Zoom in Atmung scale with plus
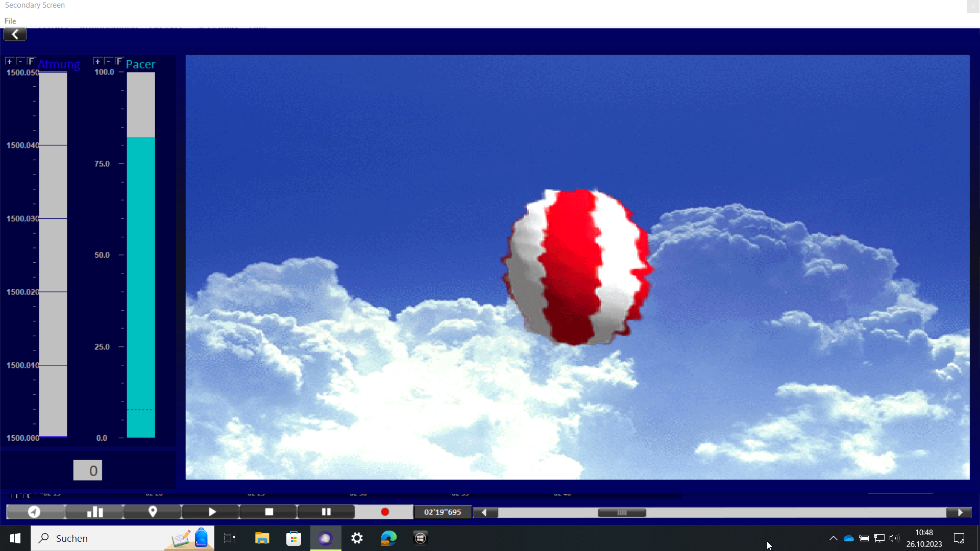Image resolution: width=980 pixels, height=551 pixels. (9, 61)
